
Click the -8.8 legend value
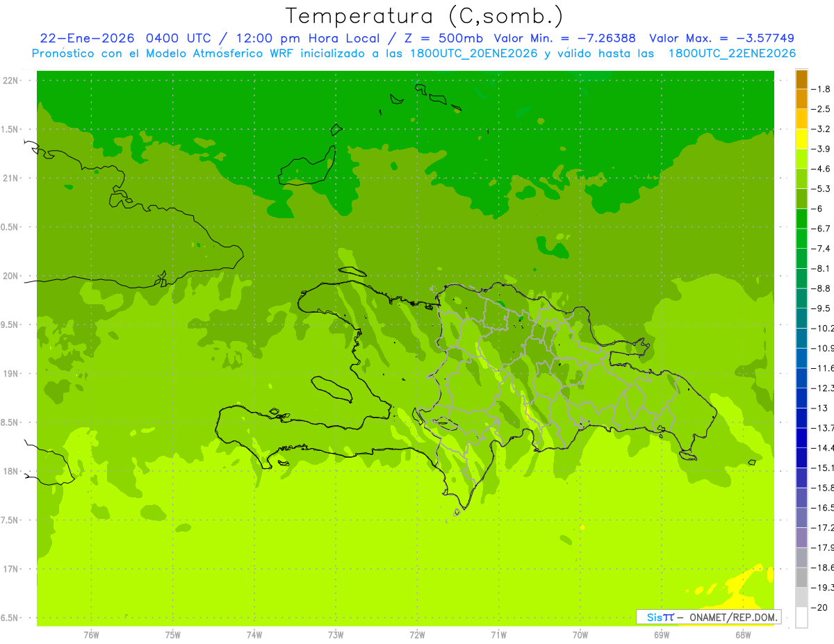[x=821, y=288]
